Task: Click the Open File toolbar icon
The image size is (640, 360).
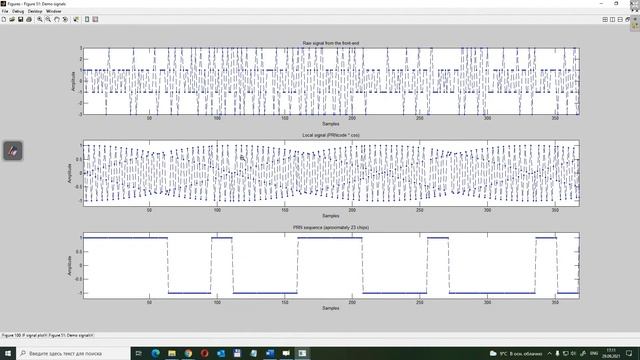Action: (x=12, y=20)
